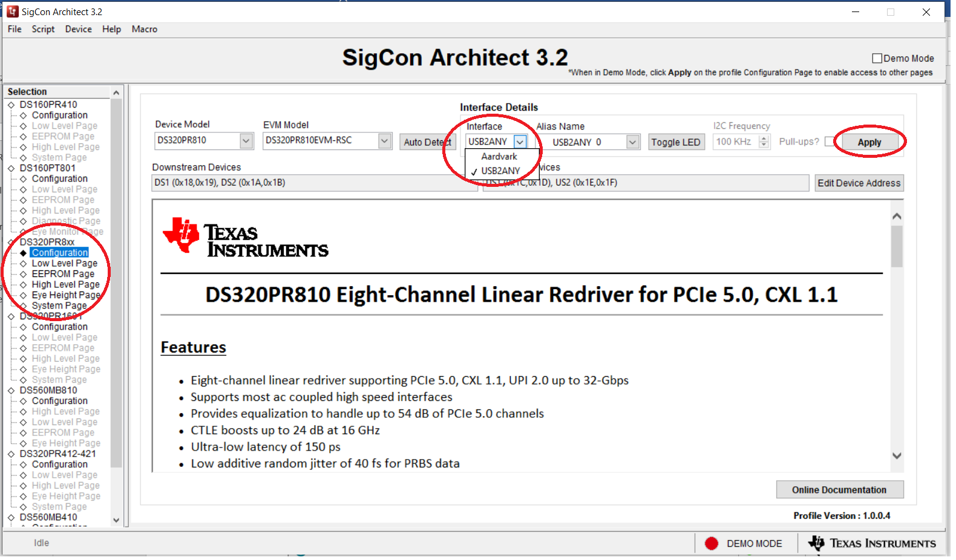Image resolution: width=956 pixels, height=560 pixels.
Task: Choose USB2ANY from the interface list
Action: coord(502,171)
